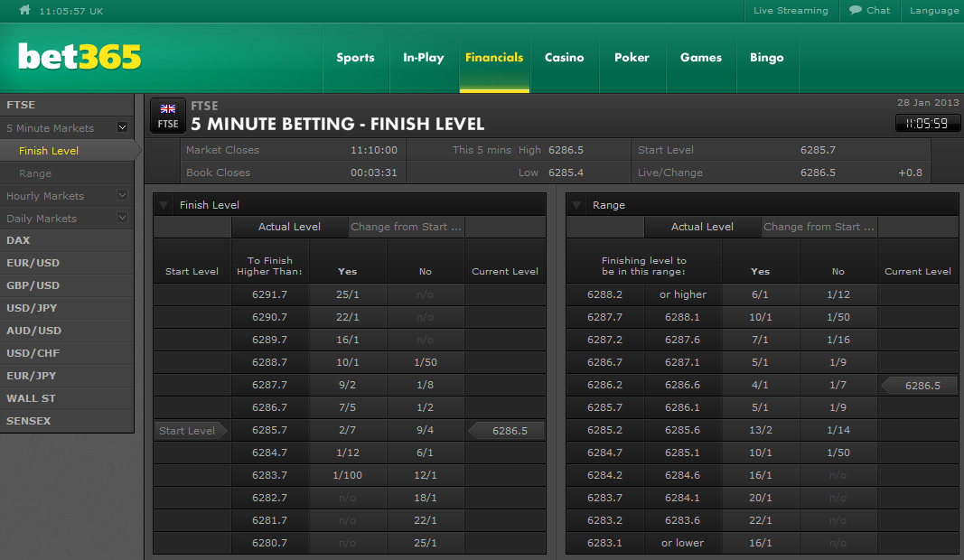
Task: Bet Yes at 25/1 for 6291.7
Action: coord(347,294)
